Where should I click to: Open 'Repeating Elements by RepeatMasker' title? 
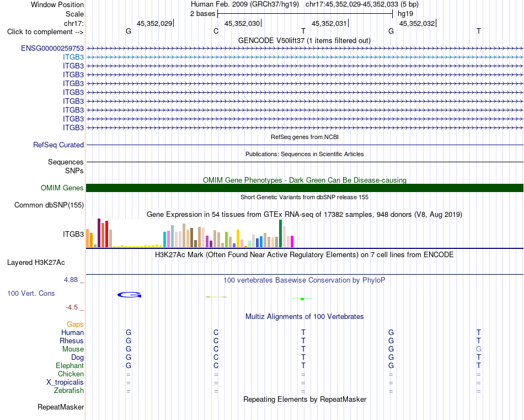pos(304,399)
